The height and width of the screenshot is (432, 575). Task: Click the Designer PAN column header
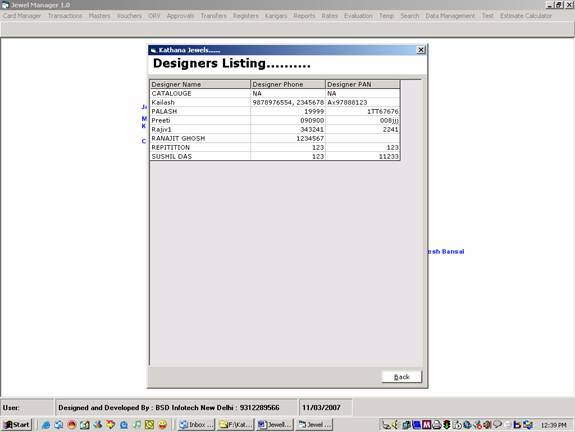362,84
